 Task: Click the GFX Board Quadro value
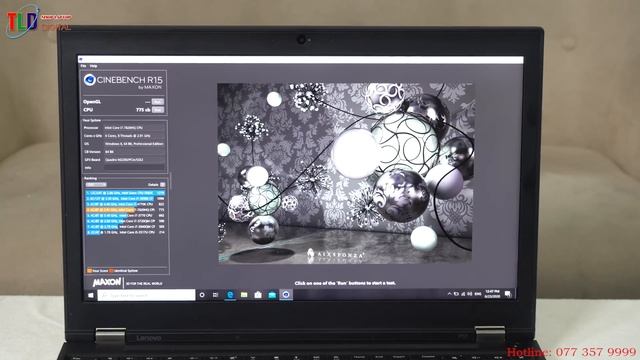[x=134, y=160]
